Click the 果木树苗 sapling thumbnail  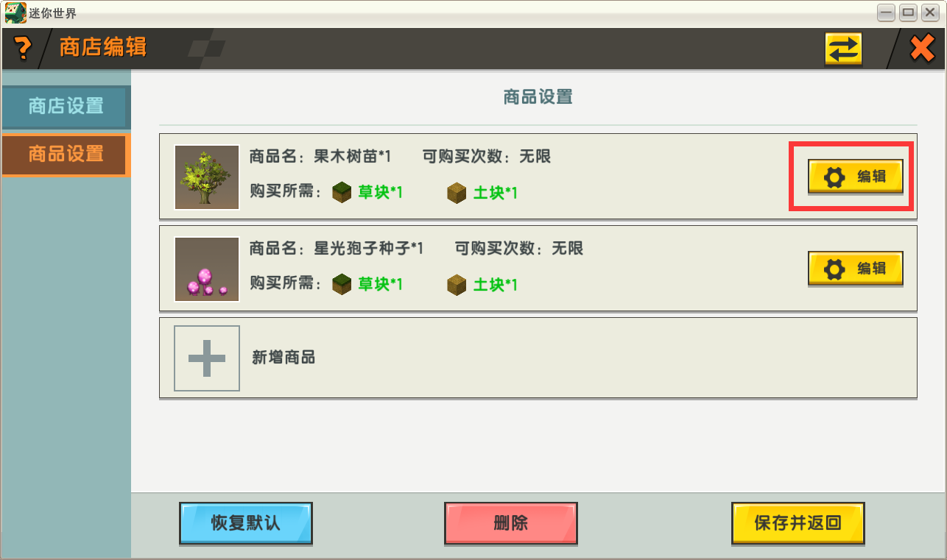click(x=207, y=177)
